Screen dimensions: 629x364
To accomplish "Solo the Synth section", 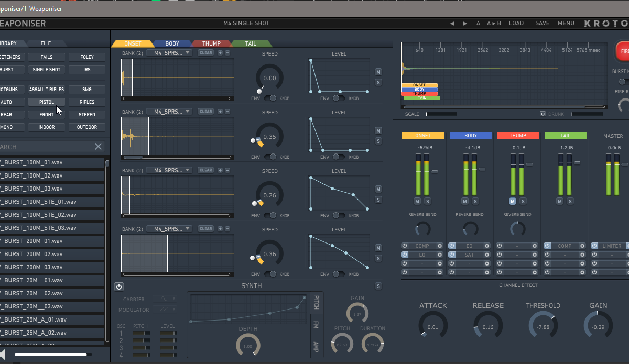I will tap(378, 286).
